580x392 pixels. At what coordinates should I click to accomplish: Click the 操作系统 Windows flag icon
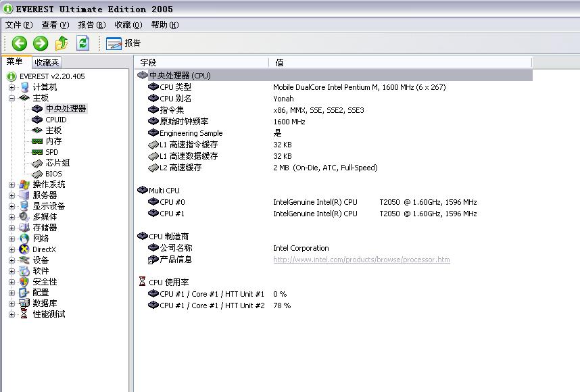pyautogui.click(x=24, y=185)
